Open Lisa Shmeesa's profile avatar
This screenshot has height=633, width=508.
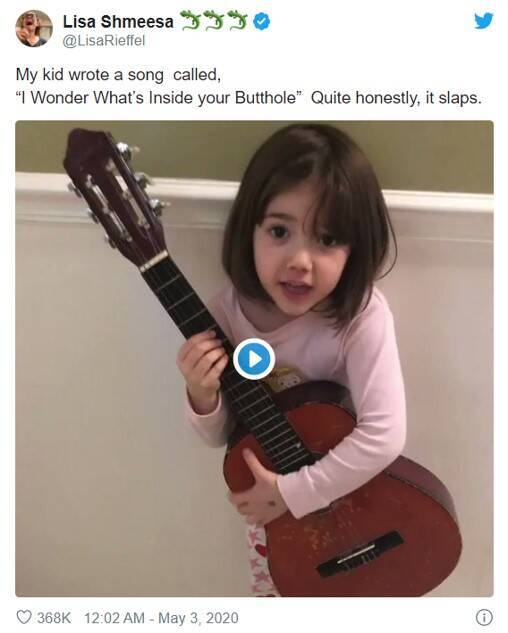tap(34, 28)
